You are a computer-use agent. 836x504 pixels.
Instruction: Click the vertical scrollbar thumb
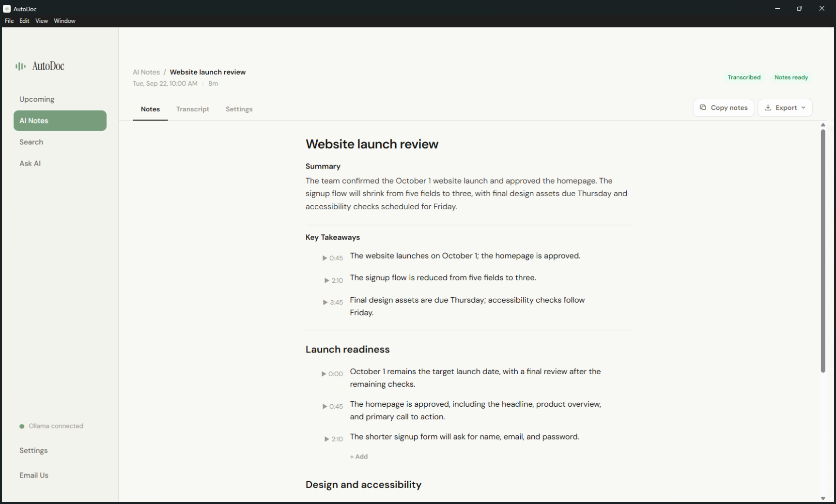point(823,251)
